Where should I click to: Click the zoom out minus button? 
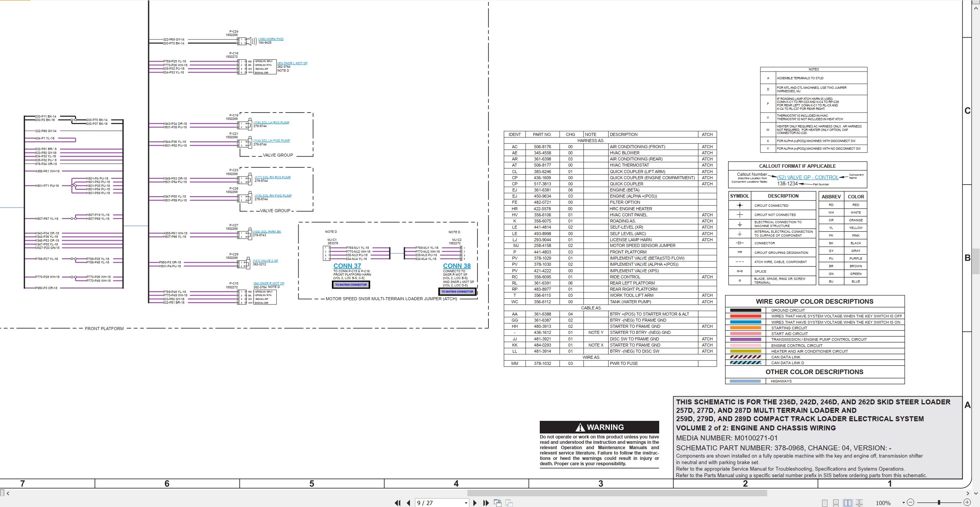click(911, 502)
